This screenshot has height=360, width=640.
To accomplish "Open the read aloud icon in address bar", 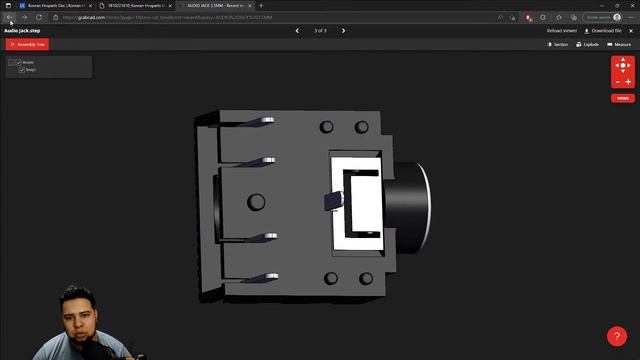I will (x=500, y=18).
